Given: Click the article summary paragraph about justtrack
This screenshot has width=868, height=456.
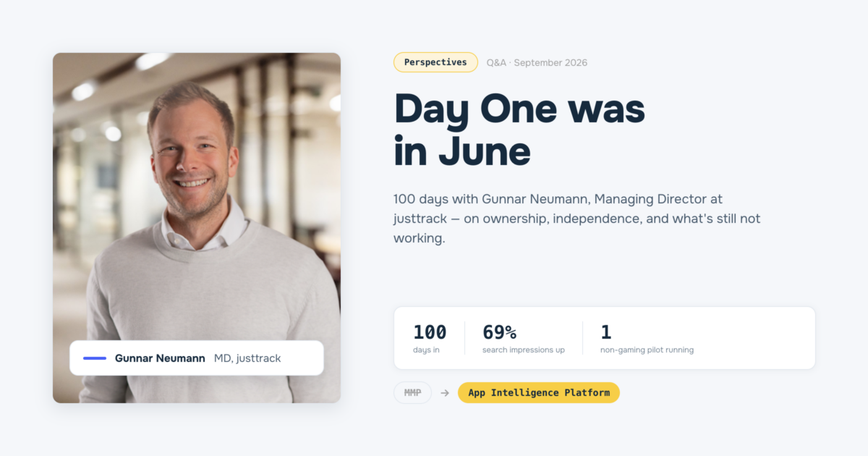Looking at the screenshot, I should click(577, 218).
